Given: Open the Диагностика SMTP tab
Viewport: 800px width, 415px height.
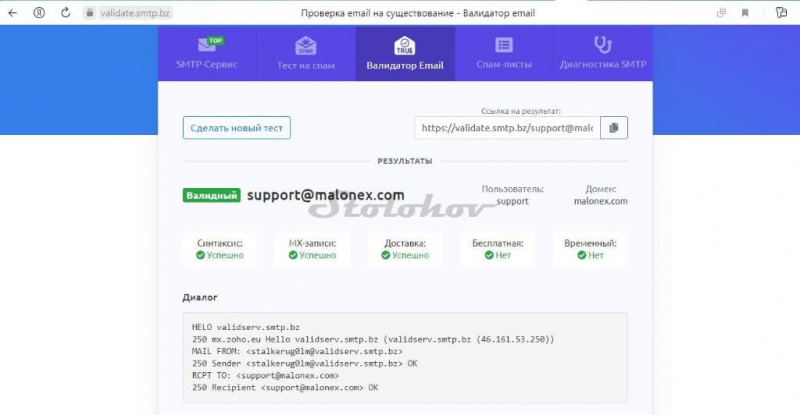Looking at the screenshot, I should pyautogui.click(x=603, y=53).
